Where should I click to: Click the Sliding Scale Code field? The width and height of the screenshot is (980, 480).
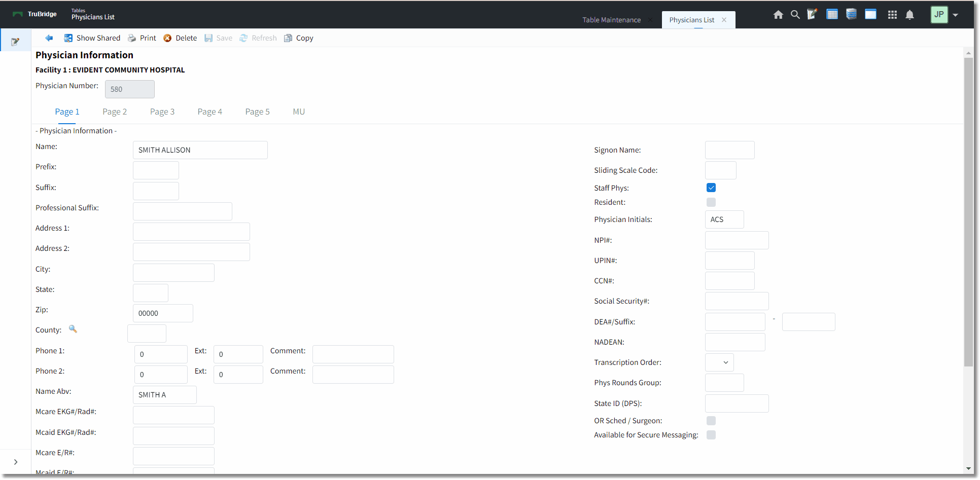721,170
